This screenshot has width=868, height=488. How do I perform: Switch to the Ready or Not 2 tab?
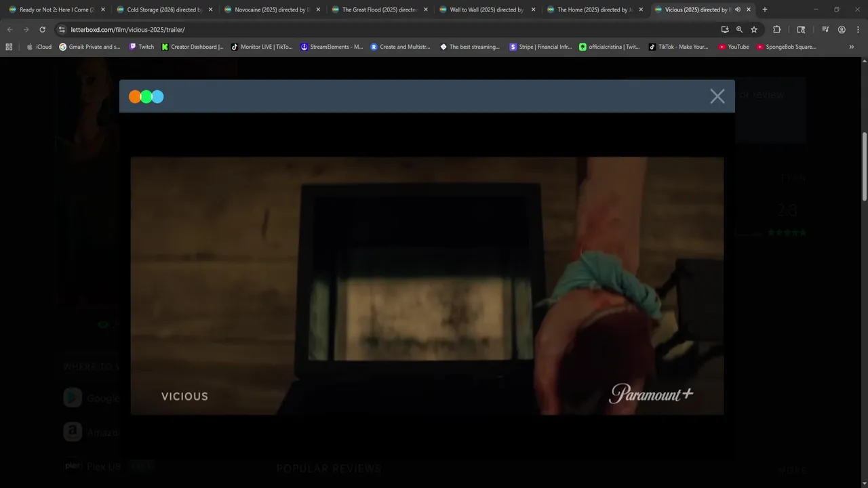tap(56, 9)
